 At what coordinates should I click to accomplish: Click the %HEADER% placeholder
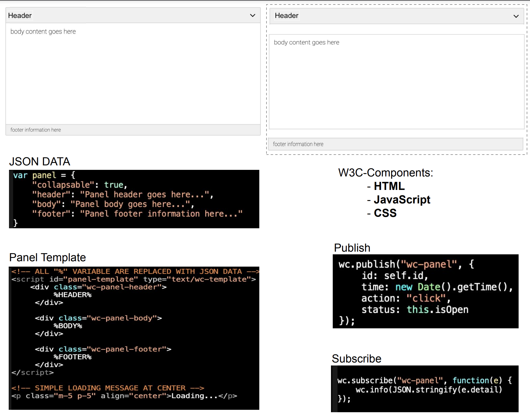pos(73,295)
